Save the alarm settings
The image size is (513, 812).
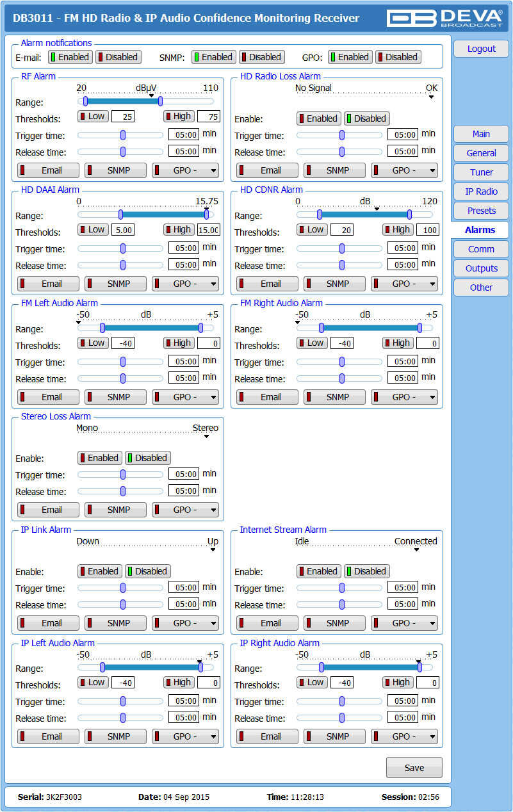(414, 768)
